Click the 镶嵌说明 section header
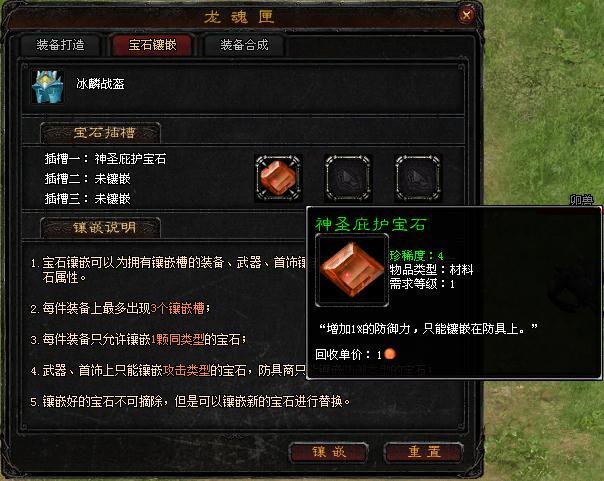Viewport: 604px width, 481px height. 100,228
